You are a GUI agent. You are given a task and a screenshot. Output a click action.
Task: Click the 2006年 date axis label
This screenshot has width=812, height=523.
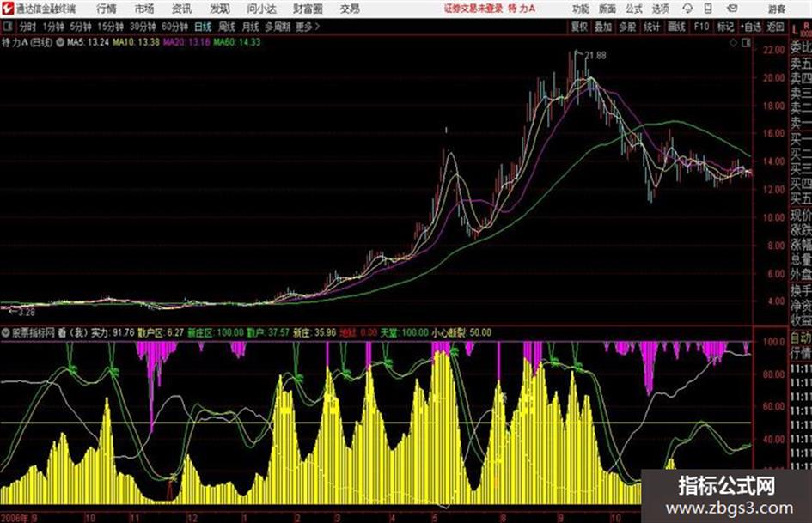click(x=15, y=519)
